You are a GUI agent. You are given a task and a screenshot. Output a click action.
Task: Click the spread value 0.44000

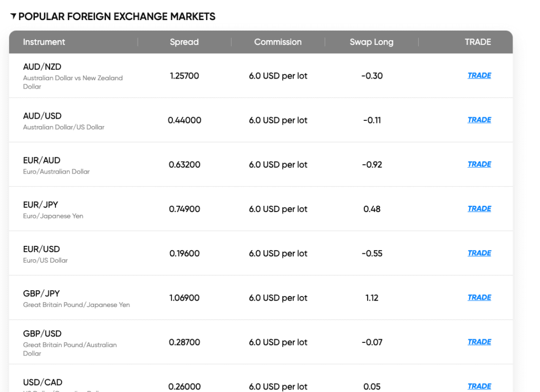185,120
